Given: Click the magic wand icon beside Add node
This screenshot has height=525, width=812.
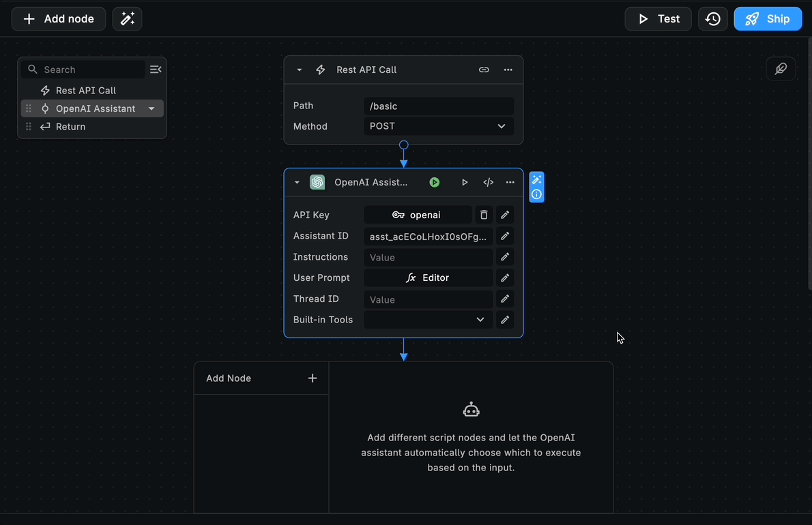Looking at the screenshot, I should tap(128, 19).
